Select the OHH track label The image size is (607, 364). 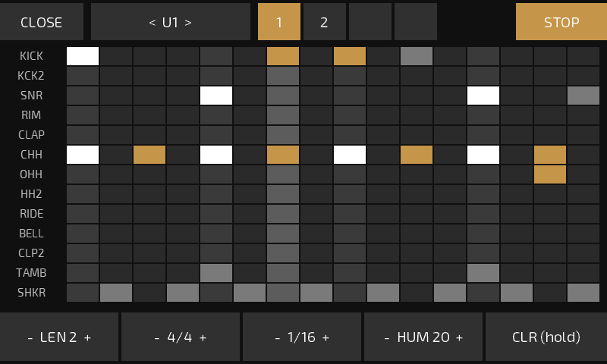pyautogui.click(x=31, y=174)
